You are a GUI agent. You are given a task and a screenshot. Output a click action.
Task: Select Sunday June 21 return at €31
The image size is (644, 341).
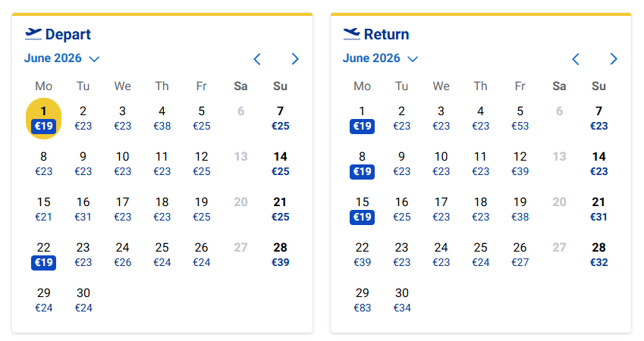pos(599,209)
